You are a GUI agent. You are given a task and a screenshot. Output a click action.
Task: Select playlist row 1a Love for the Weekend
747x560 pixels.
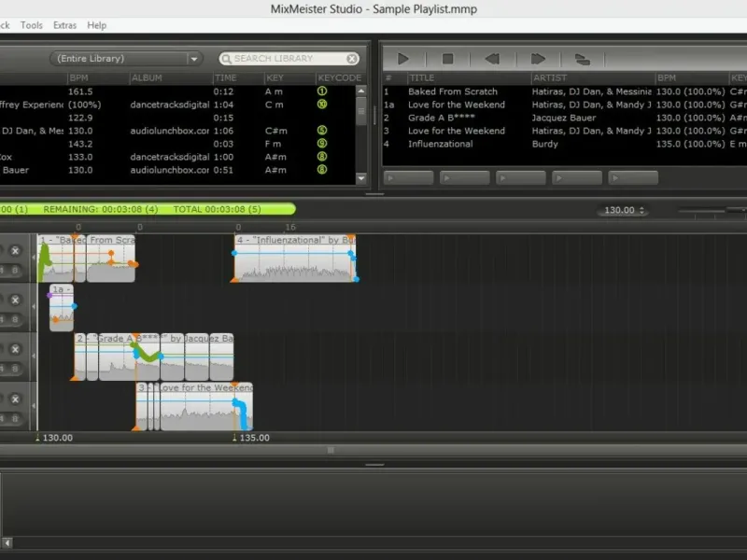[x=565, y=105]
